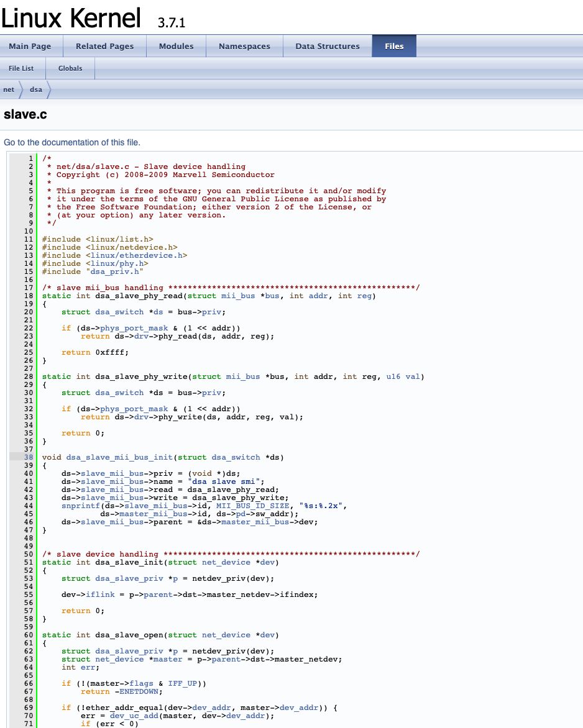Click the snprintf function link

pos(81,506)
